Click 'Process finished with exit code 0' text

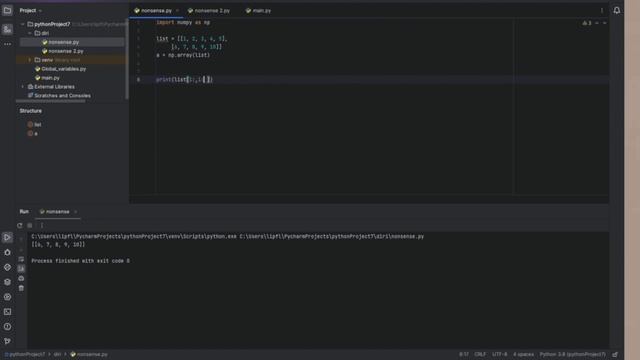80,261
